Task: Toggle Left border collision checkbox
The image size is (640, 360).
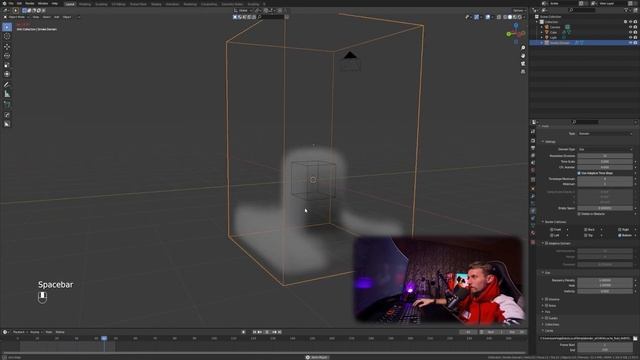Action: (551, 236)
